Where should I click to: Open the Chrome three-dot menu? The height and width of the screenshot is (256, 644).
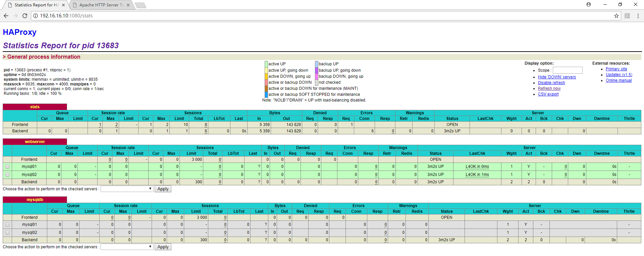[638, 16]
